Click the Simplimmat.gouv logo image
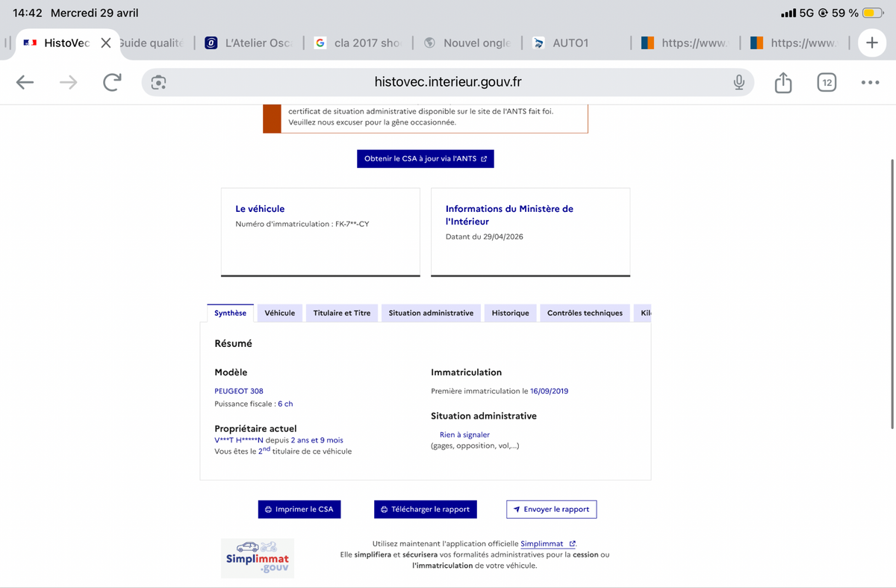Image resolution: width=896 pixels, height=588 pixels. pos(258,558)
